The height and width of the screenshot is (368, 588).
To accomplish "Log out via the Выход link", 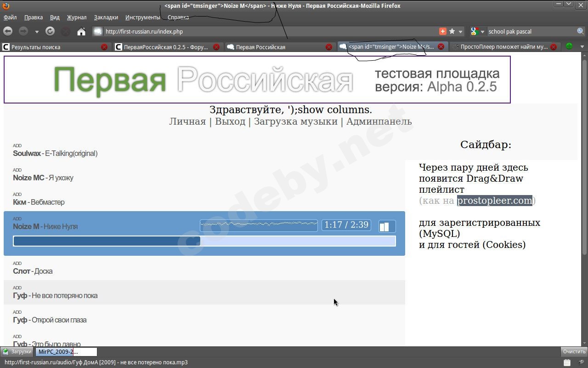I will point(230,121).
